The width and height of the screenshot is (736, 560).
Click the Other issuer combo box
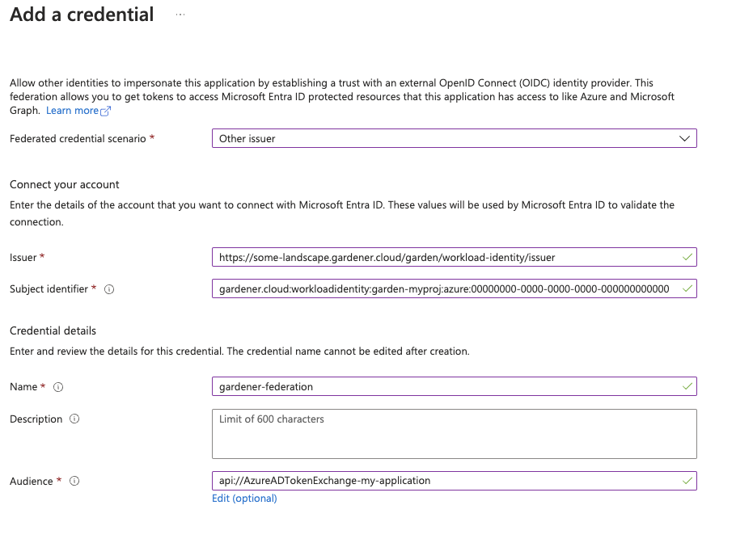(x=445, y=138)
